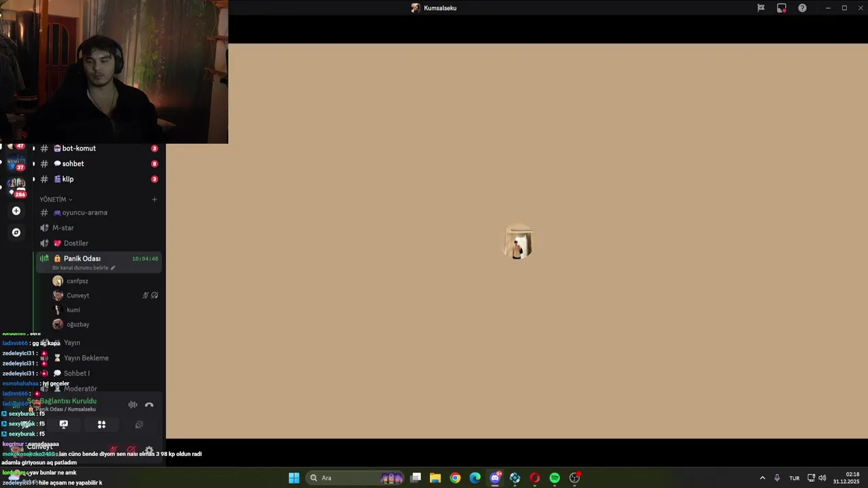Open Discover servers compass icon
The image size is (868, 488).
point(16,232)
